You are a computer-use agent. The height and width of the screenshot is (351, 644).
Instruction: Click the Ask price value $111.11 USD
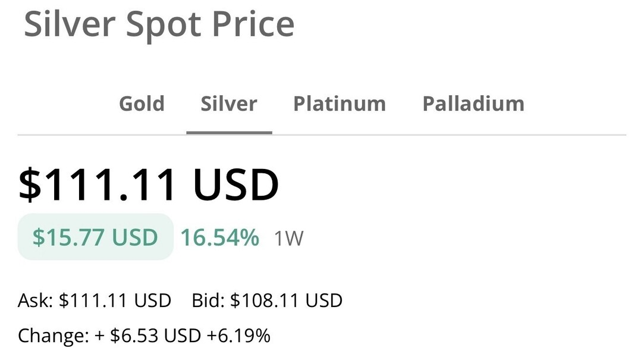[115, 300]
